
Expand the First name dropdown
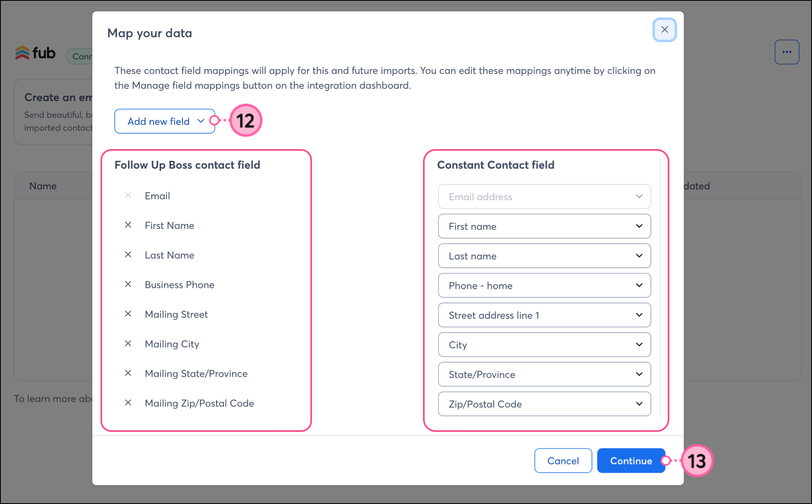click(x=545, y=226)
